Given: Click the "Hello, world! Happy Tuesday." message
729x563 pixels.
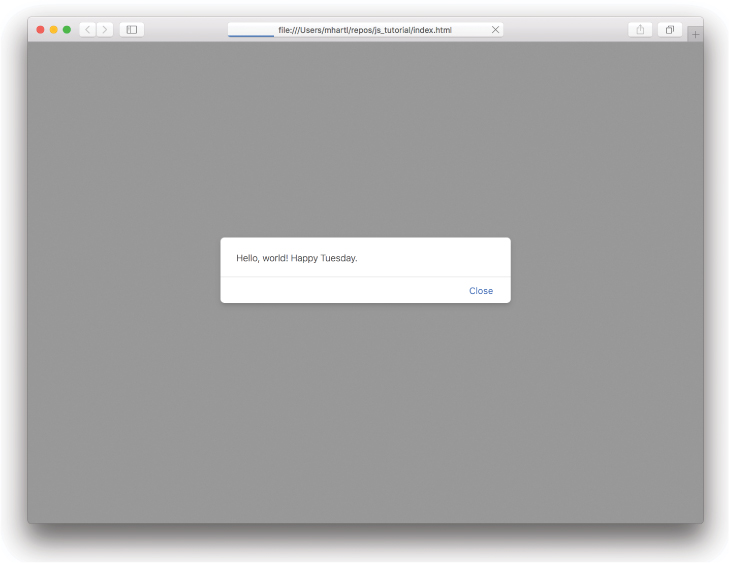Looking at the screenshot, I should pyautogui.click(x=297, y=258).
